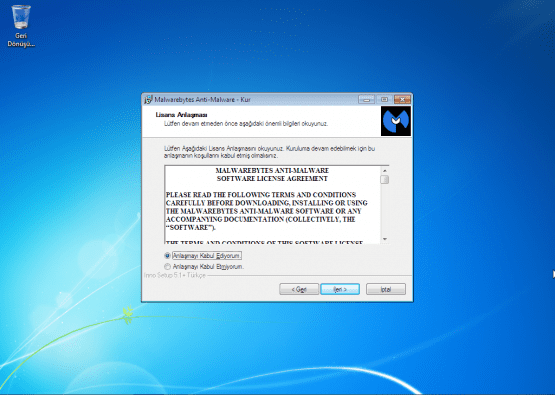Viewport: 555px width, 395px height.
Task: Click the 'Inno Setup 5.1 - Türkçe' label
Action: (175, 275)
